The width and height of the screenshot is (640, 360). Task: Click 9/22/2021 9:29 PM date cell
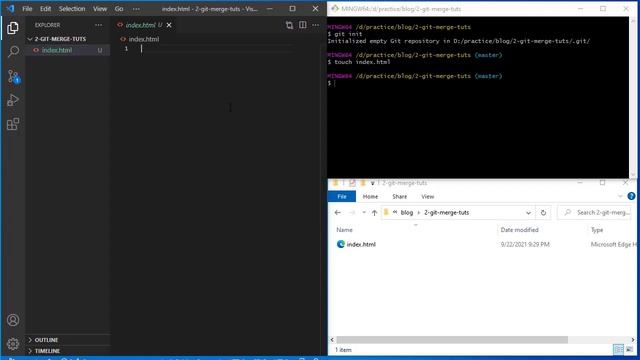pos(525,244)
